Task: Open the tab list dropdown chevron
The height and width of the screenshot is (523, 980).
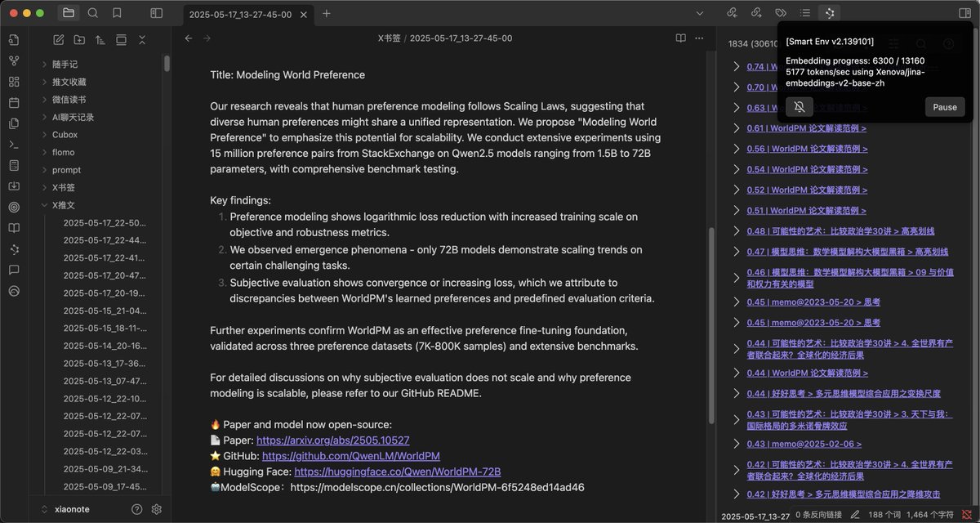Action: coord(700,13)
